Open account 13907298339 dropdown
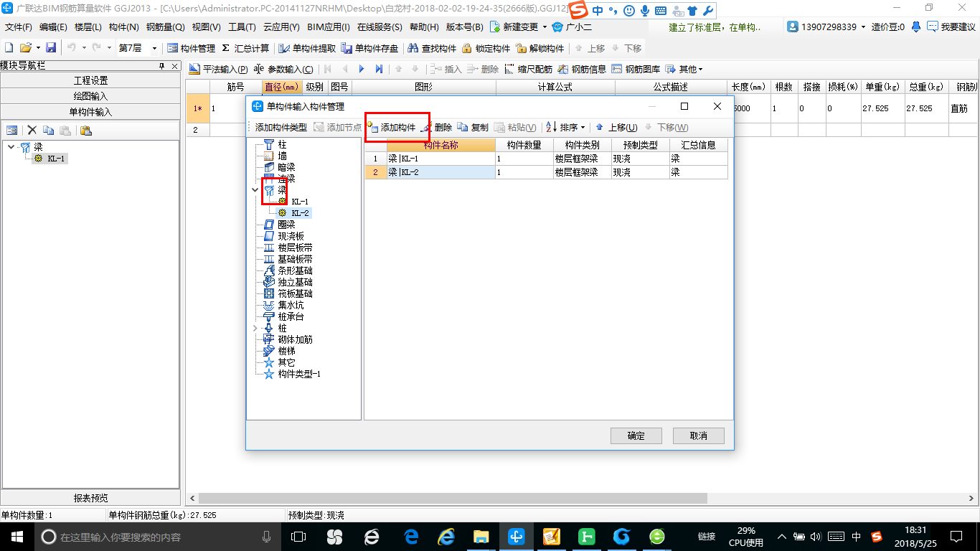The image size is (980, 551). (863, 27)
